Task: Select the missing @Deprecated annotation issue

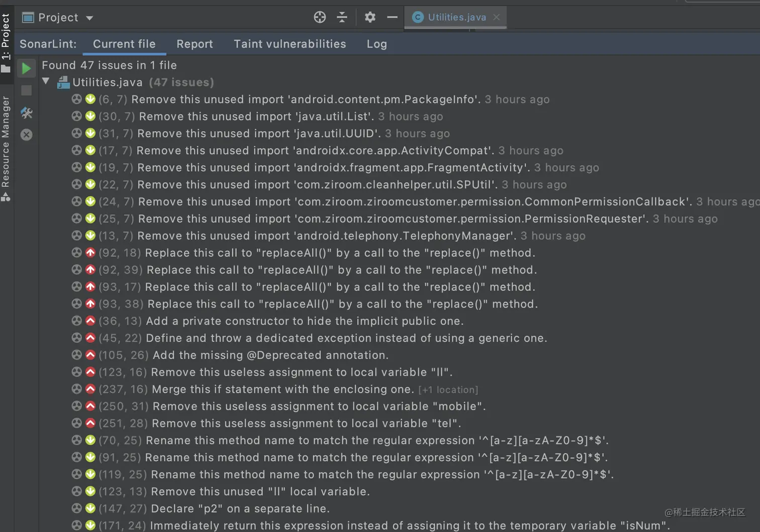Action: 270,355
